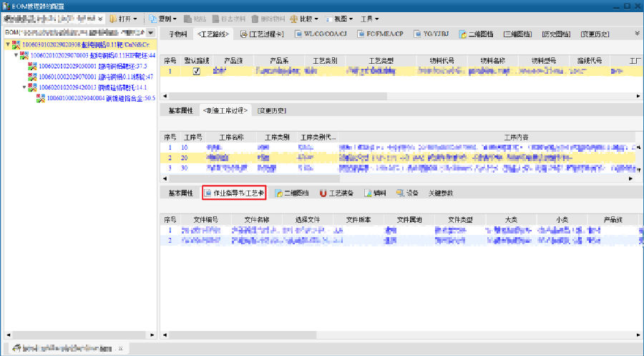This screenshot has height=356, width=644.
Task: Click the 文件编号 column header
Action: (206, 220)
